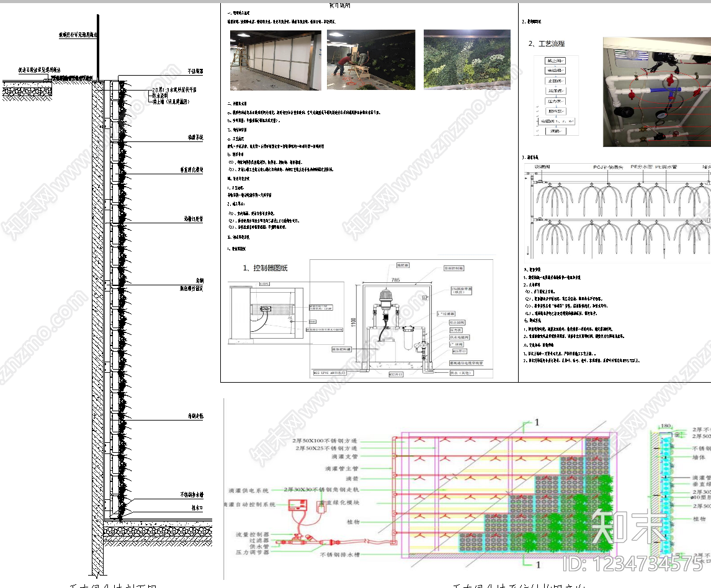Screen dimensions: 711x588
Task: Select the 'PCJ补偿滴头' label
Action: click(608, 167)
